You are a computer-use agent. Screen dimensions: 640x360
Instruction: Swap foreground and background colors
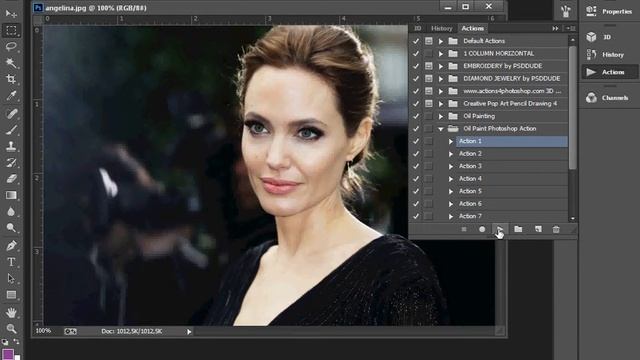(17, 341)
